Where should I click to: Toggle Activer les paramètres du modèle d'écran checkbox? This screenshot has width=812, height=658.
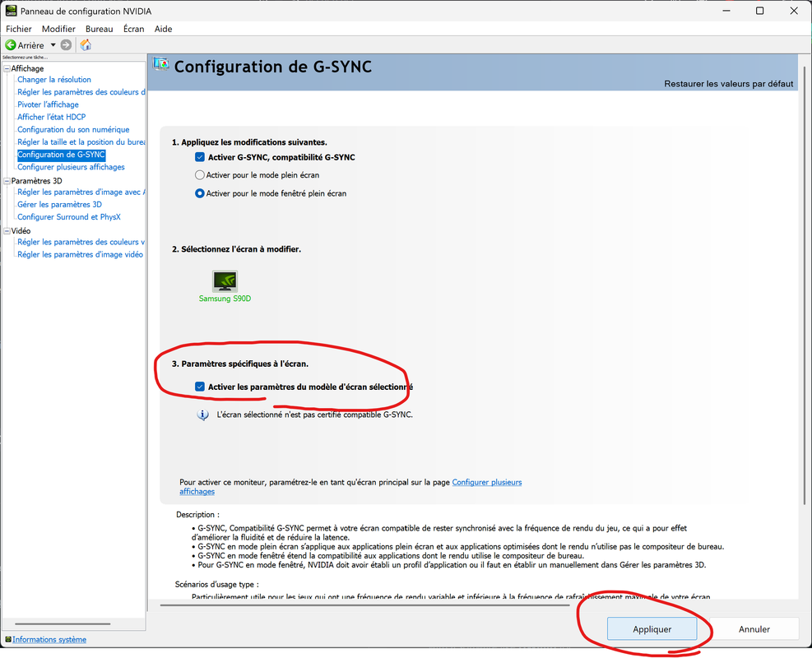tap(200, 387)
